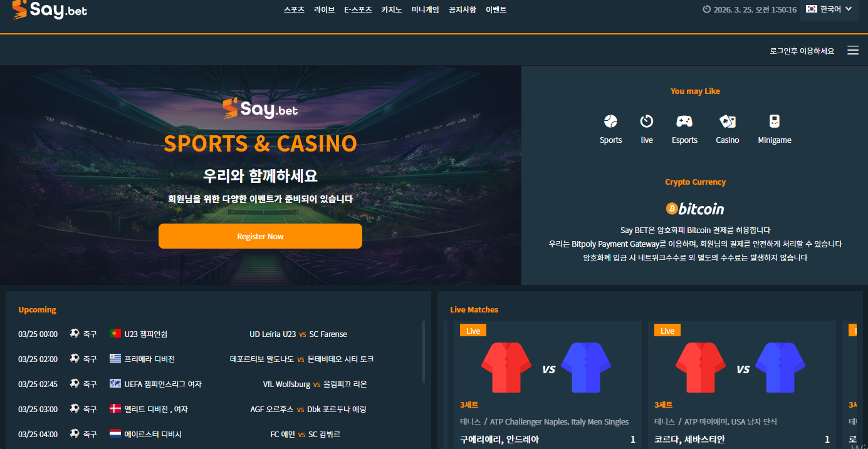Image resolution: width=868 pixels, height=449 pixels.
Task: Click the 로그인후 이용하세요 login link
Action: tap(802, 51)
